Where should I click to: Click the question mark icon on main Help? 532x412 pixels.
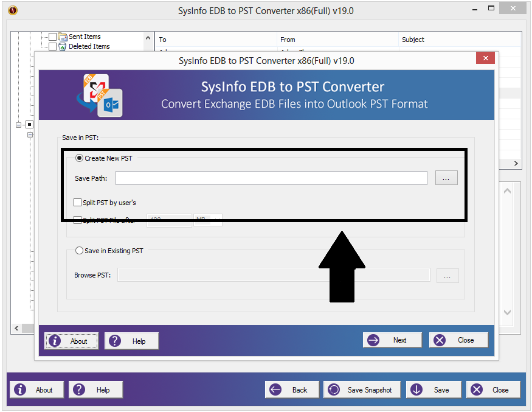(79, 389)
